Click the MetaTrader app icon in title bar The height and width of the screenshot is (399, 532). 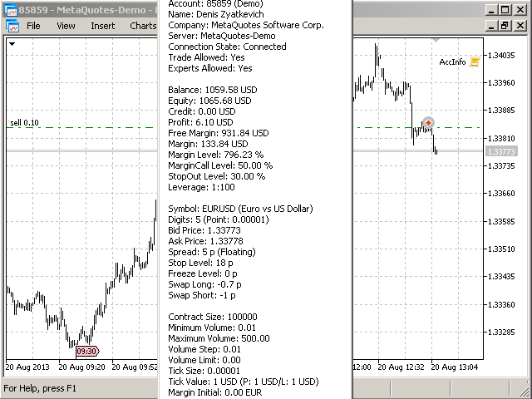[x=11, y=10]
